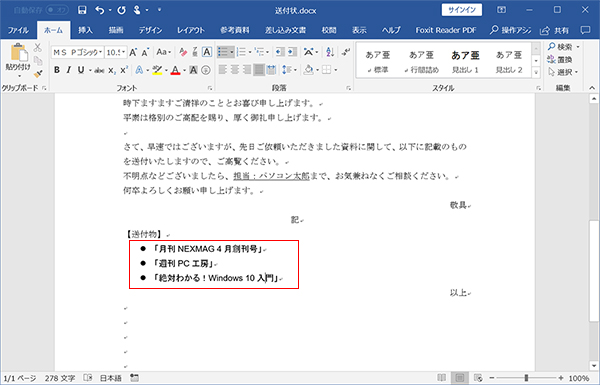Apply phonetic guide (ruby) icon
The width and height of the screenshot is (600, 385).
[x=195, y=52]
